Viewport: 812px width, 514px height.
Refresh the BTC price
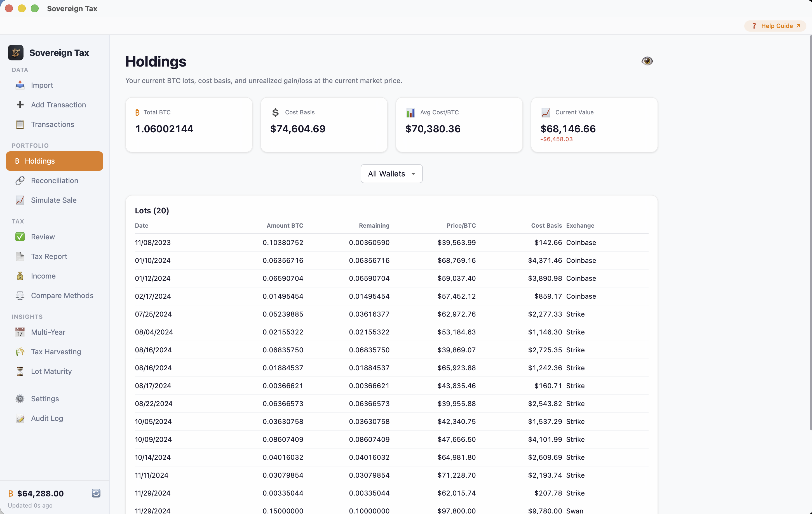pos(96,493)
